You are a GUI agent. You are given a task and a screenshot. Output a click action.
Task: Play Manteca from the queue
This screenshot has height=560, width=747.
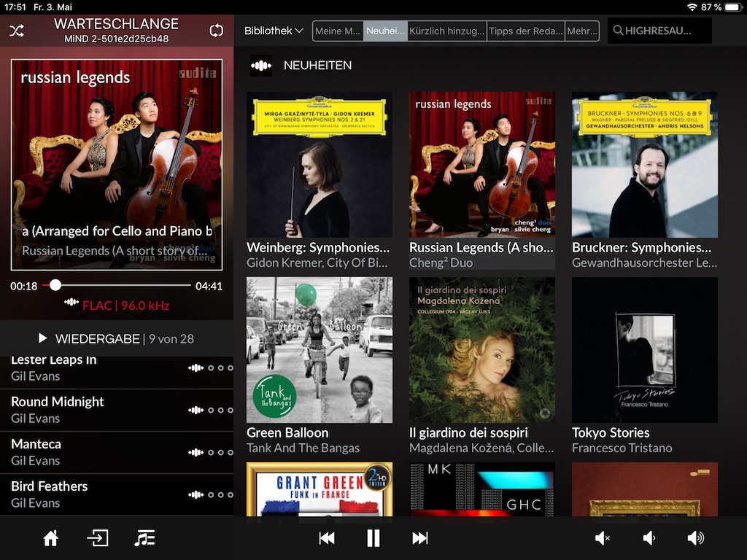pos(117,452)
